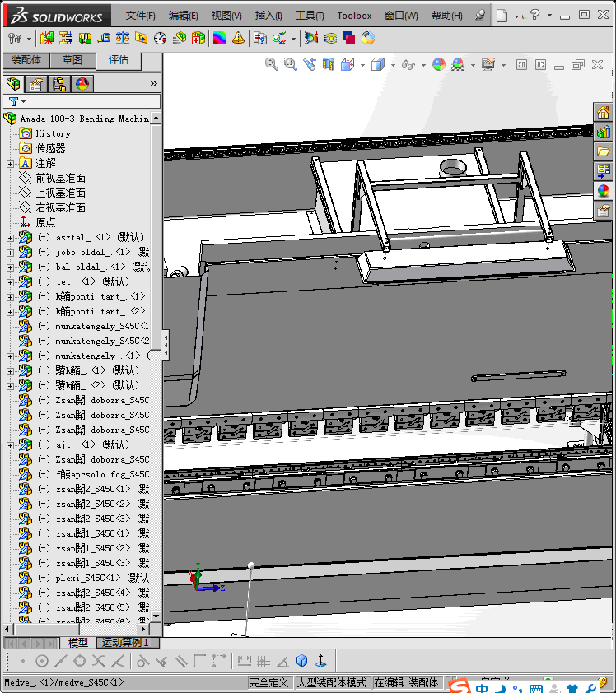The image size is (616, 693).
Task: Expand the 注解 annotations folder
Action: point(10,164)
